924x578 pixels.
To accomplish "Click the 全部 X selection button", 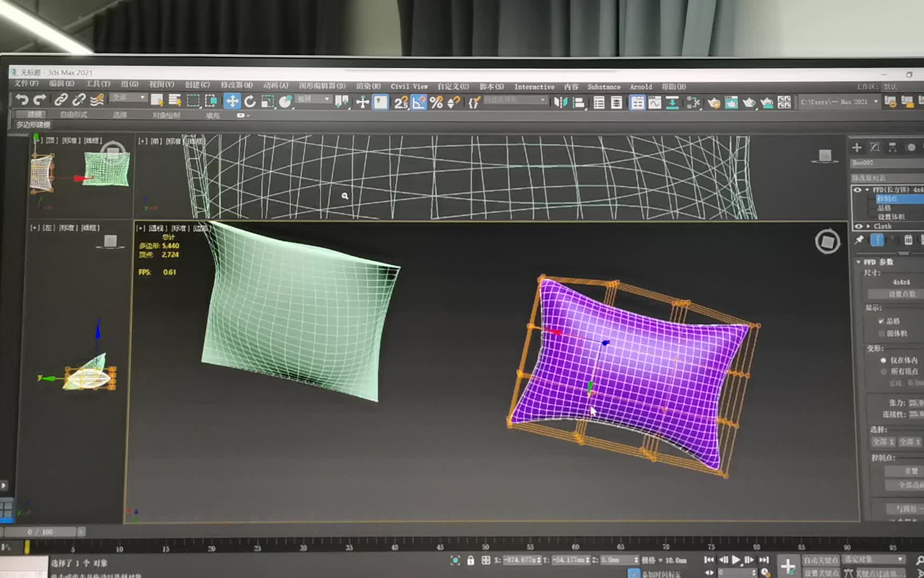I will [883, 442].
